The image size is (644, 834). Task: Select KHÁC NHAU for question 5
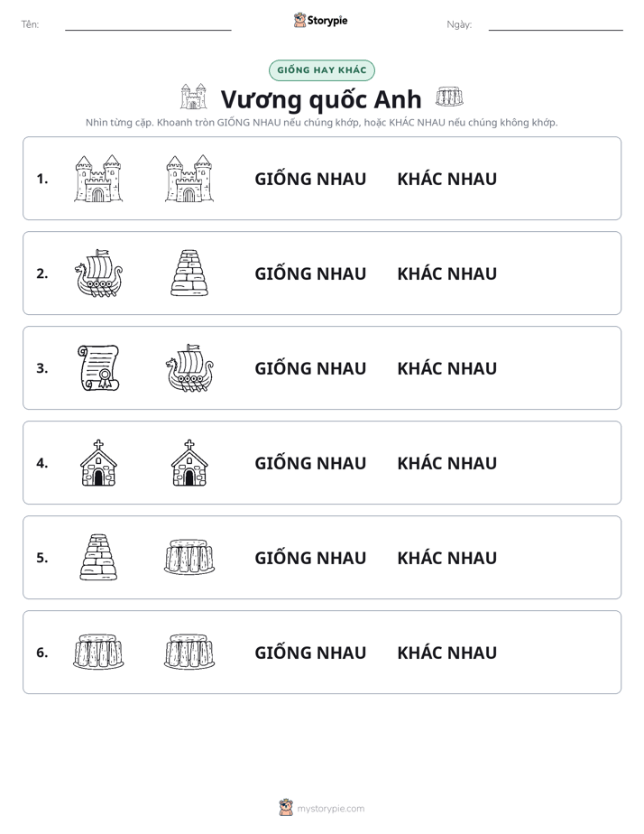(446, 558)
